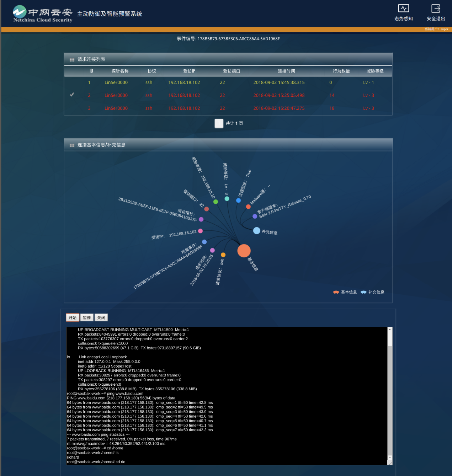The image size is (452, 476).
Task: Click the large orange 基本信息 graph node
Action: pyautogui.click(x=244, y=251)
